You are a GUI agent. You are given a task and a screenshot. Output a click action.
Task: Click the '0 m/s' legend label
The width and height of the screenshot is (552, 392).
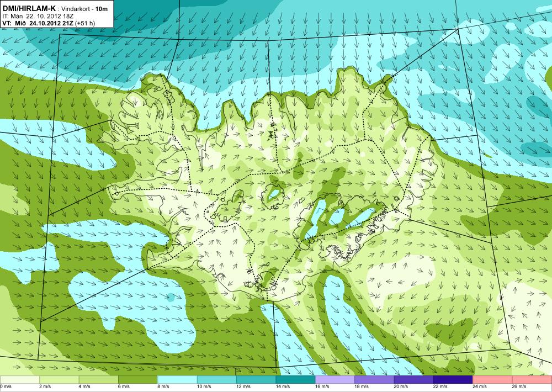coord(6,386)
